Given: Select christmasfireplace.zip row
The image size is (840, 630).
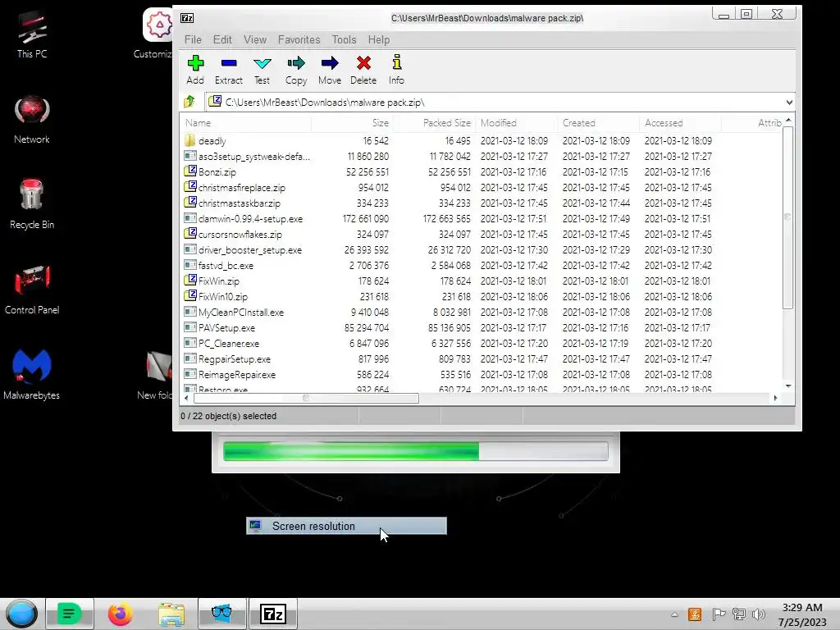Looking at the screenshot, I should click(x=481, y=188).
